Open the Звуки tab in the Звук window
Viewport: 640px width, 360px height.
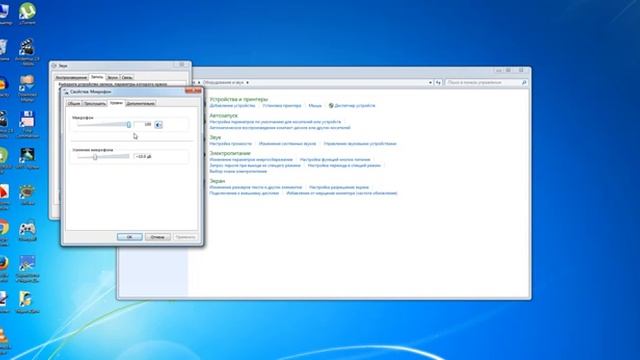click(x=113, y=78)
